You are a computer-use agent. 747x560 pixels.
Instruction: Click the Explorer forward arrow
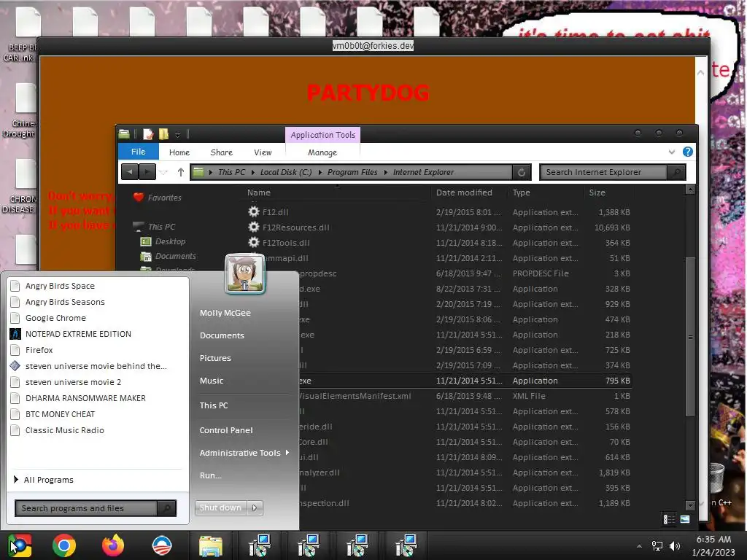(x=147, y=172)
